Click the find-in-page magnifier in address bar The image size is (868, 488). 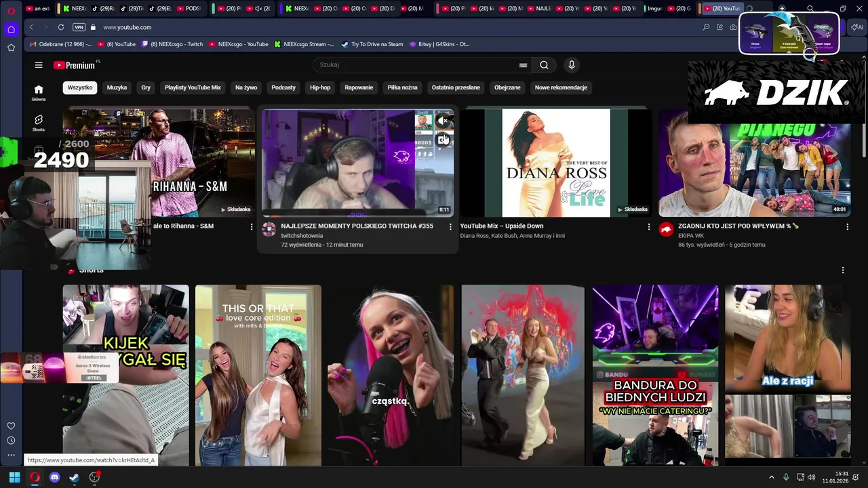706,27
